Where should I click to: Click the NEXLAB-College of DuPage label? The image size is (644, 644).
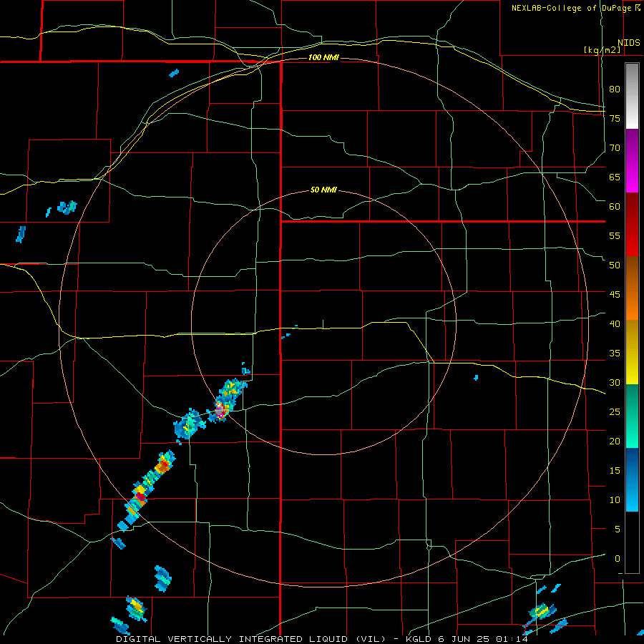571,8
